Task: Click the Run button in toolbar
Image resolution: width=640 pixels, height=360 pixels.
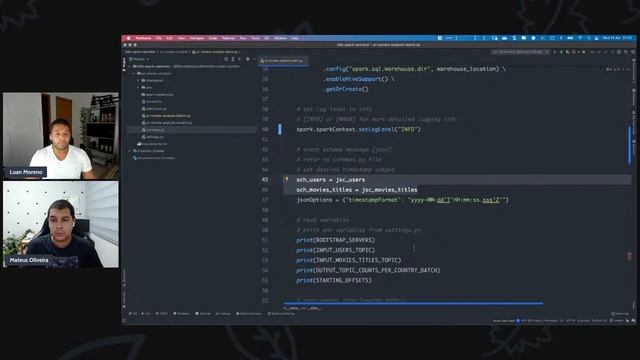Action: pyautogui.click(x=554, y=52)
